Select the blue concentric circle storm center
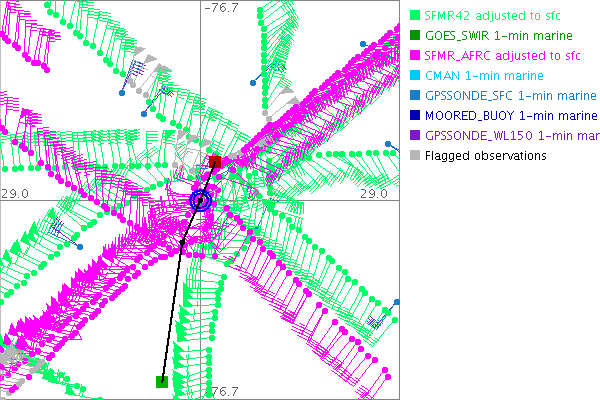 pyautogui.click(x=201, y=201)
